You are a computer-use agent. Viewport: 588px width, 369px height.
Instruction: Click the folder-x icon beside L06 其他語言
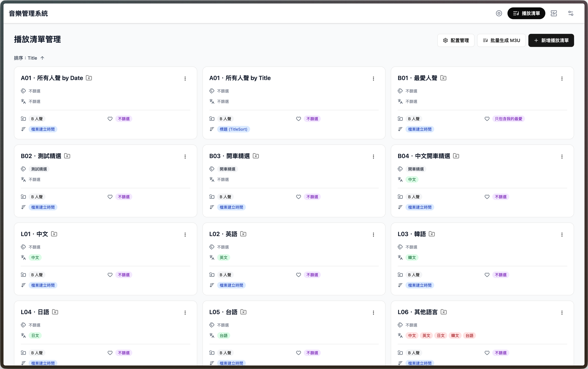(x=444, y=312)
